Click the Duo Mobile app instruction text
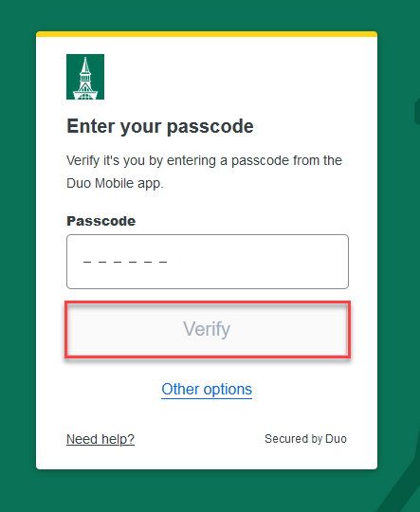Viewport: 420px width, 512px height. point(204,172)
